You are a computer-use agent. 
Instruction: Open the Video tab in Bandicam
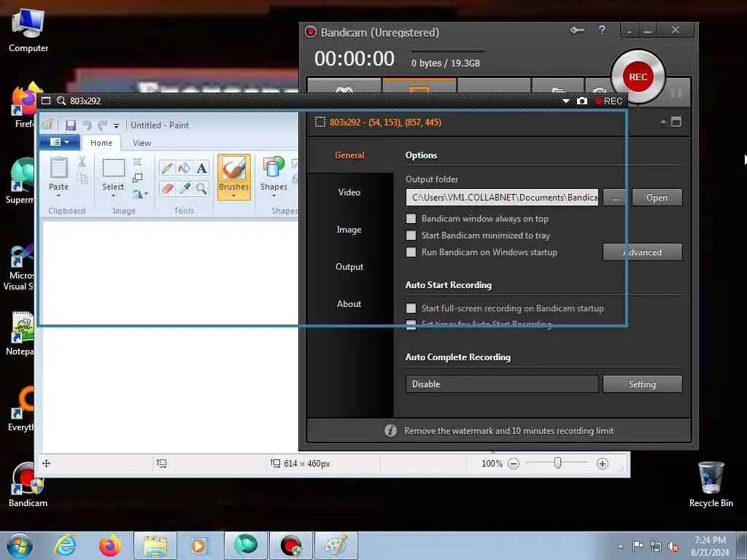pos(349,192)
